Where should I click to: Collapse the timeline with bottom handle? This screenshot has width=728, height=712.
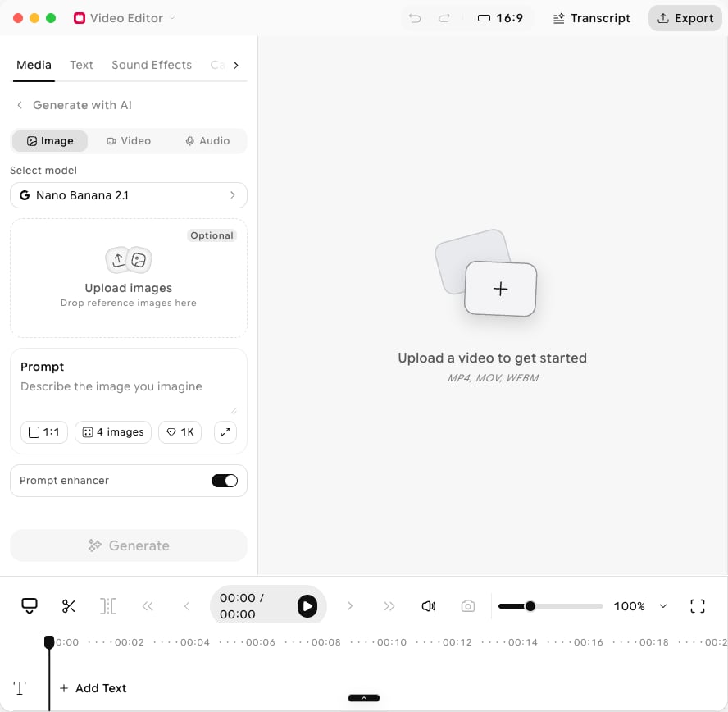pyautogui.click(x=364, y=698)
